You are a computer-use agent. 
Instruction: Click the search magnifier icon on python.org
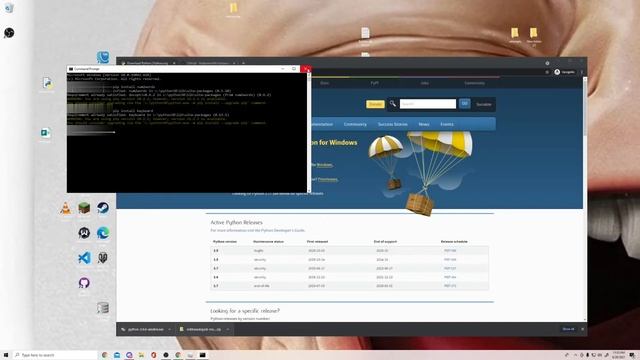(x=393, y=104)
